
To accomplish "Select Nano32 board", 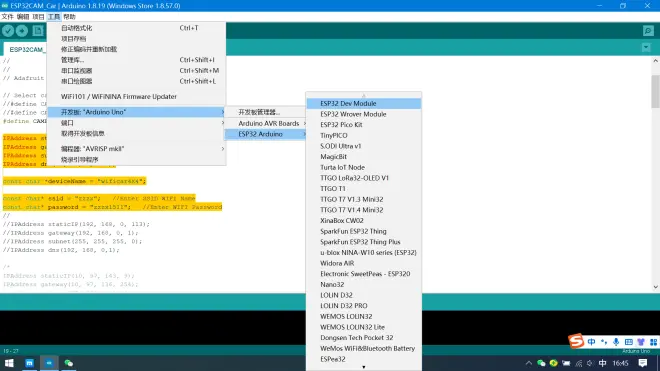I will click(x=364, y=284).
